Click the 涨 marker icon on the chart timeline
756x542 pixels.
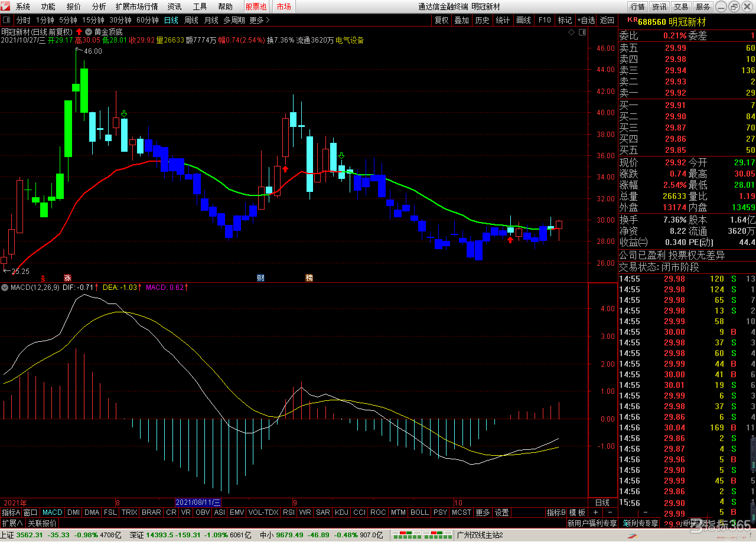coord(67,277)
